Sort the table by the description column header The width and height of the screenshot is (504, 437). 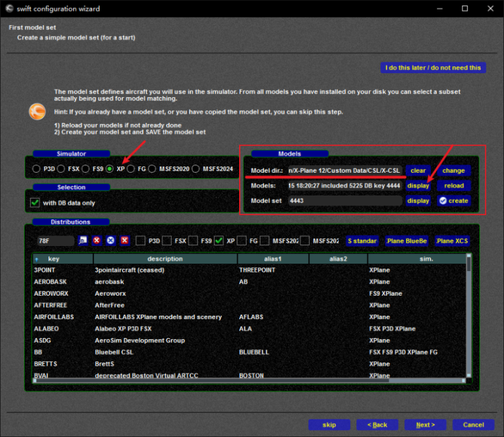click(x=165, y=259)
